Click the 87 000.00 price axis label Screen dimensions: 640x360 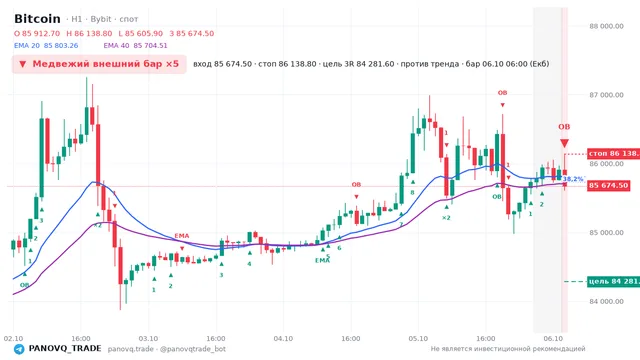[606, 95]
